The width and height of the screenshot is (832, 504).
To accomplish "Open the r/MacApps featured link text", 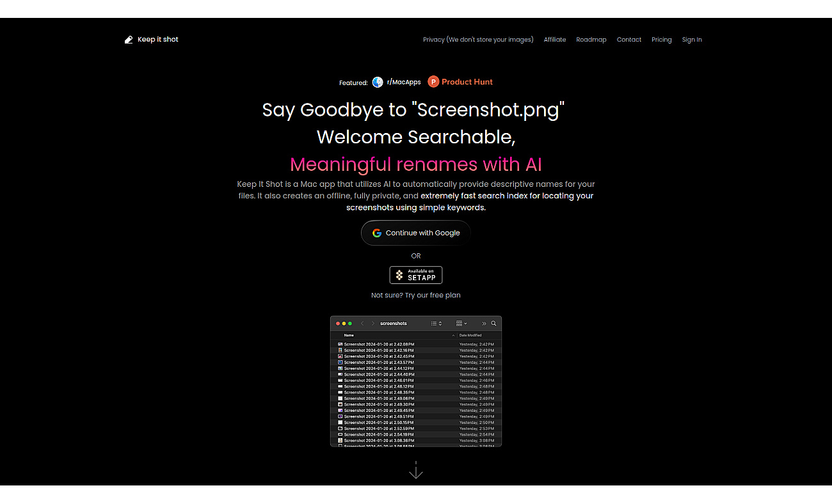I will 404,82.
